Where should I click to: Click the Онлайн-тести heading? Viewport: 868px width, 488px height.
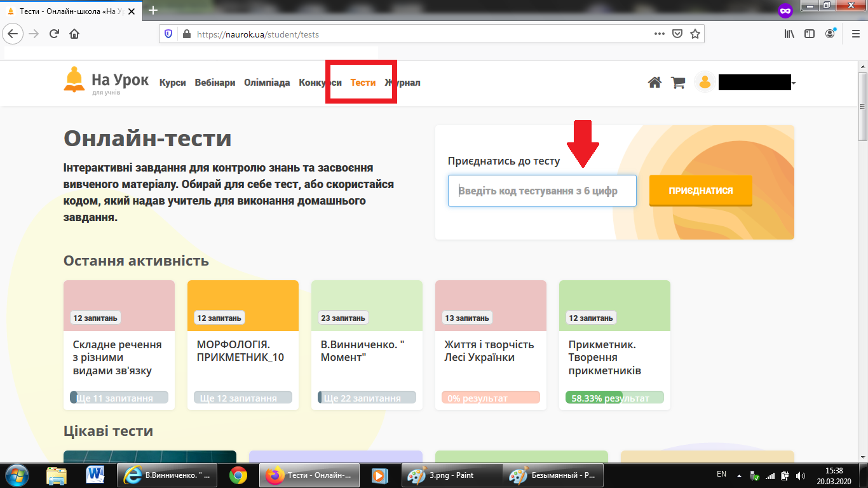(147, 139)
